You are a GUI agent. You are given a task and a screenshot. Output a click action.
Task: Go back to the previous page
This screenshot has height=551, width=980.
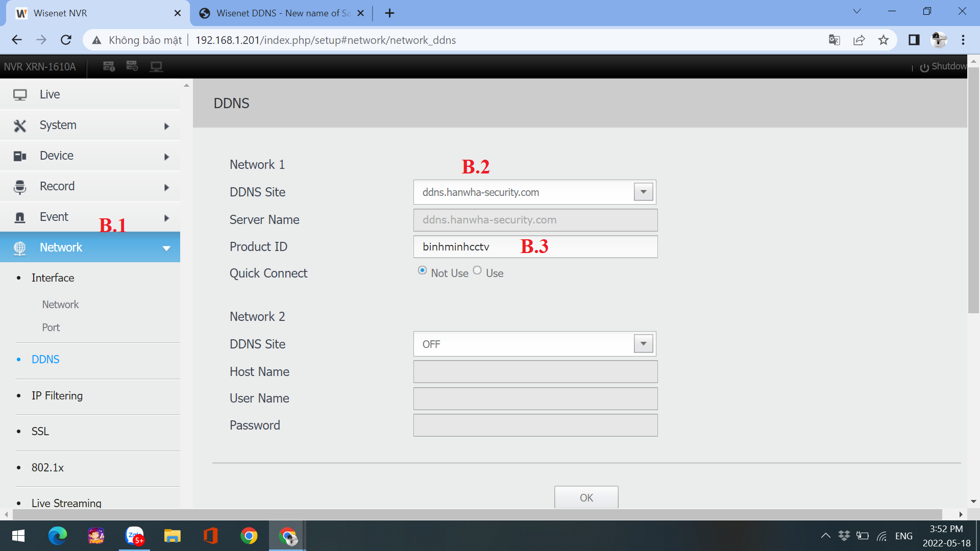point(17,40)
